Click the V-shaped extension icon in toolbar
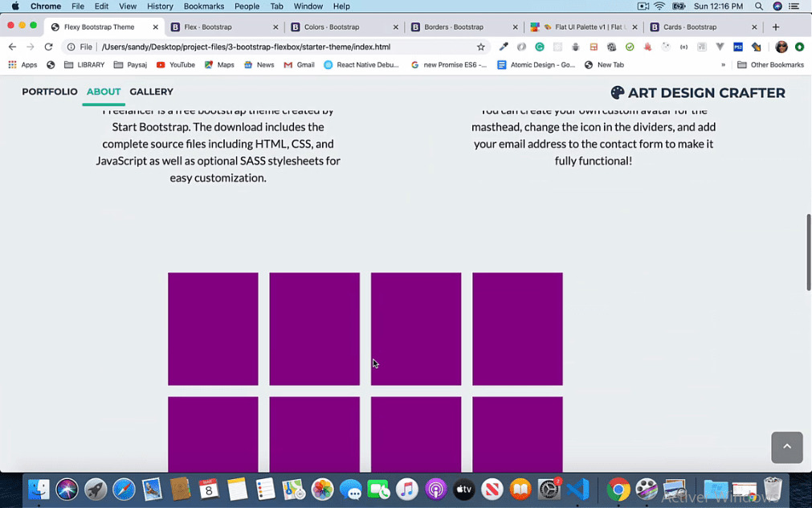812x508 pixels. pyautogui.click(x=719, y=47)
